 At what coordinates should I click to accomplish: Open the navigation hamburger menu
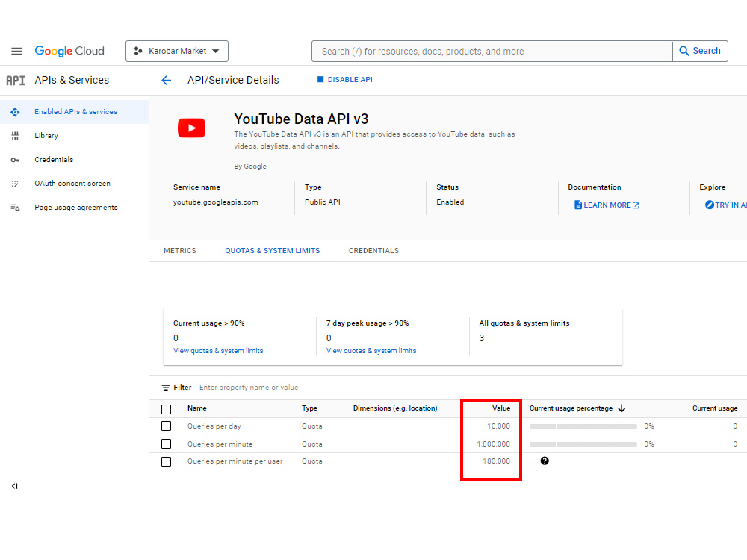(x=16, y=51)
